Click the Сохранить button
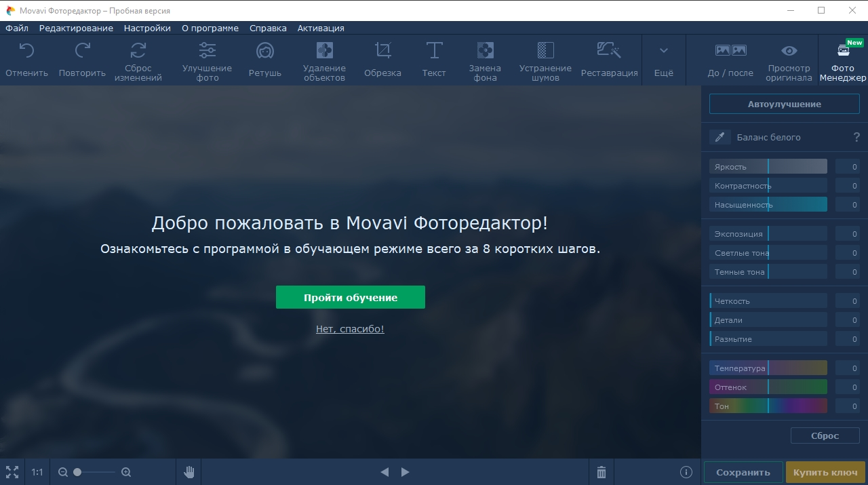The image size is (868, 485). click(743, 472)
